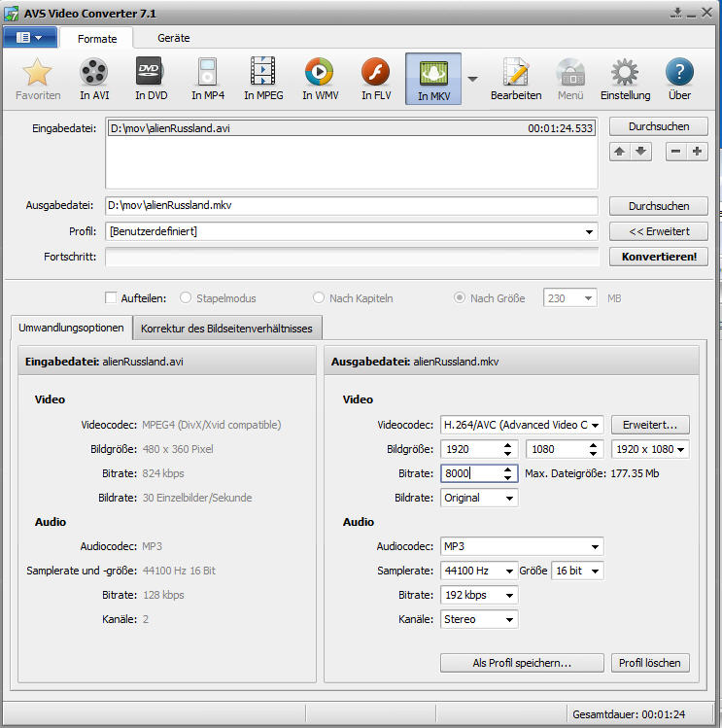The image size is (722, 728).
Task: Move input file up with arrow
Action: pos(619,152)
